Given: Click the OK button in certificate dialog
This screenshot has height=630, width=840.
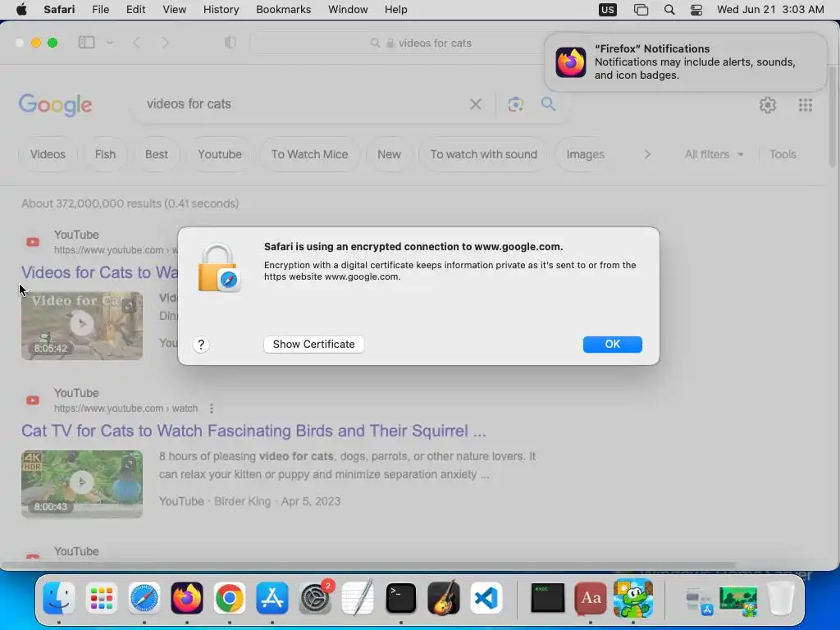Looking at the screenshot, I should point(612,345).
